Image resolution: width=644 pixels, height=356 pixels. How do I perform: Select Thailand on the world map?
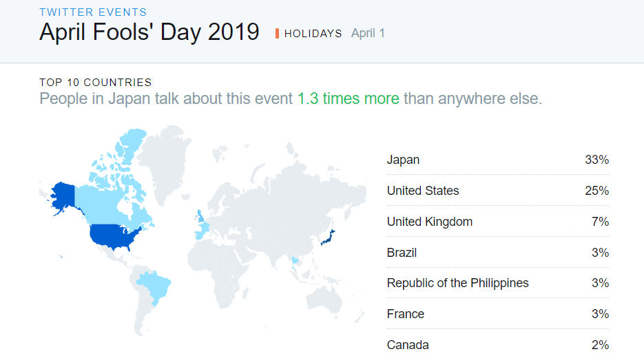tap(295, 262)
